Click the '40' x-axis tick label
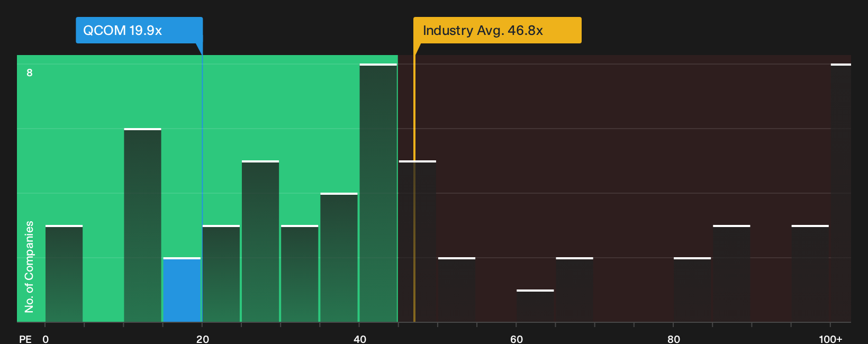Screen dimensions: 868x344 point(360,339)
